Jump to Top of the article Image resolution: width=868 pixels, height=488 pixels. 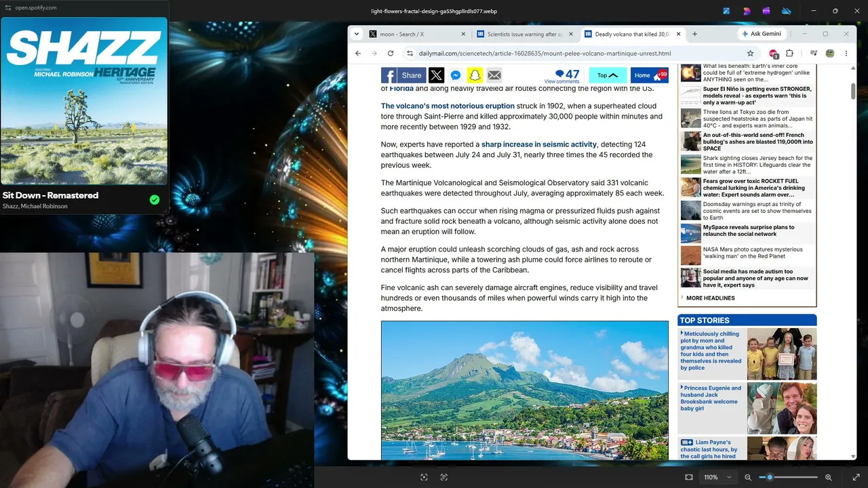click(608, 75)
